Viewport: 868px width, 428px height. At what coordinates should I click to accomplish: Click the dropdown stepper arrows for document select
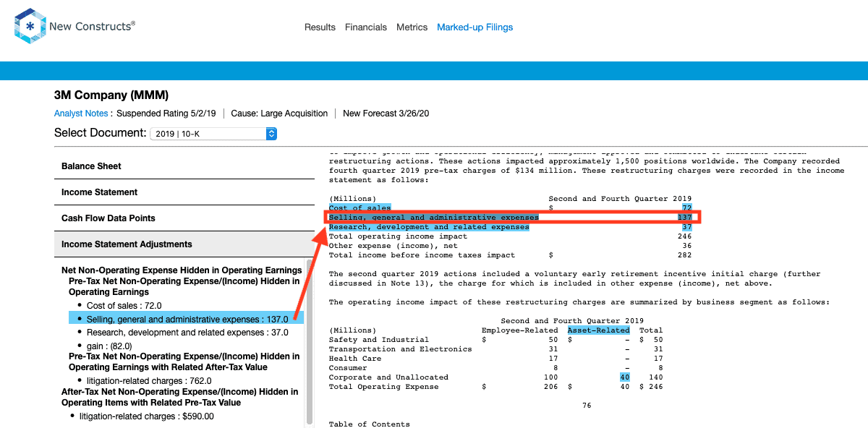tap(271, 134)
